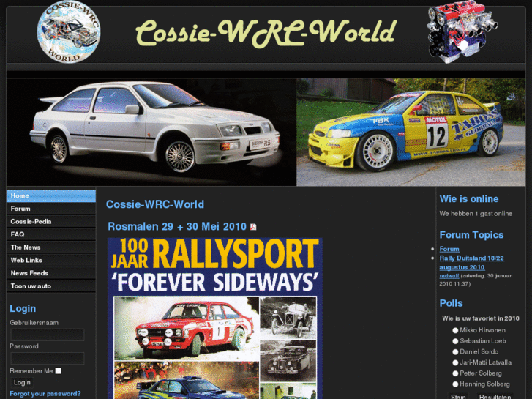
Task: Click the PDF icon beside Rosmalen article title
Action: coord(253,227)
